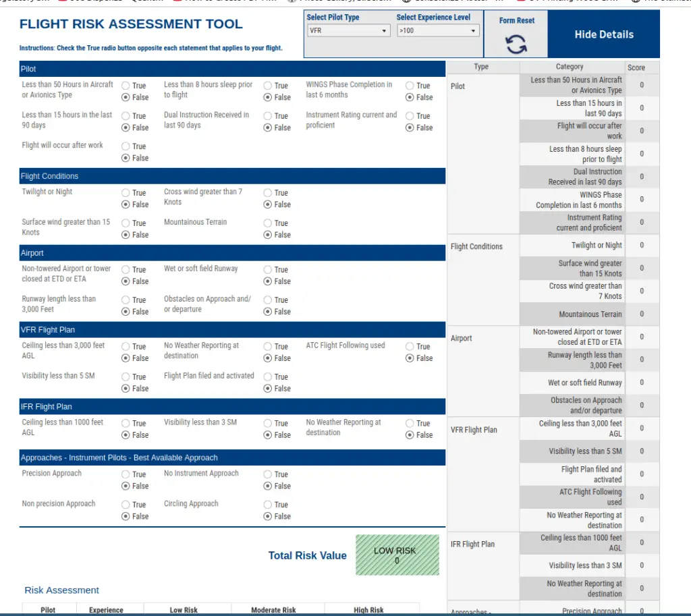Set Instrument Rating current and proficient to True
Screen dimensions: 691x616
tap(410, 116)
